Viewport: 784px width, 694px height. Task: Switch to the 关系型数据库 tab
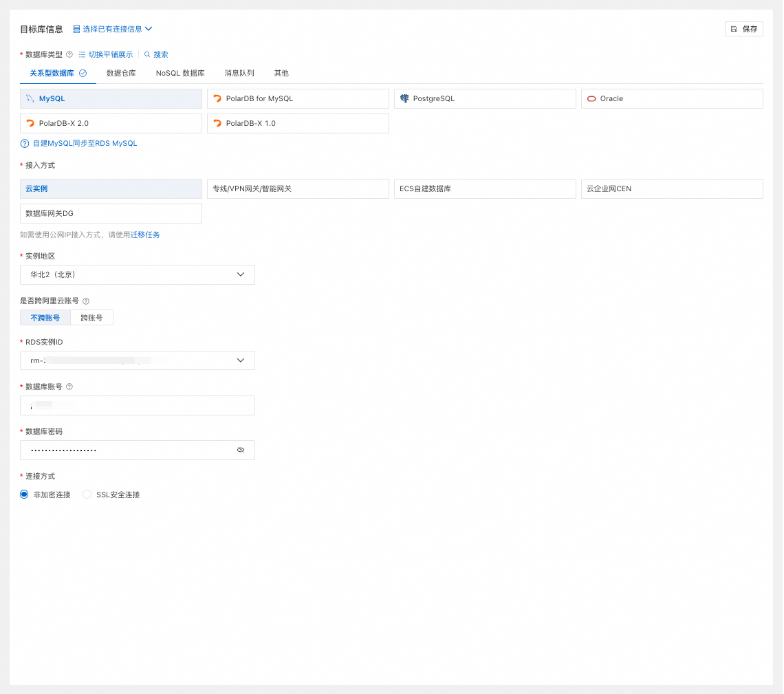point(58,73)
